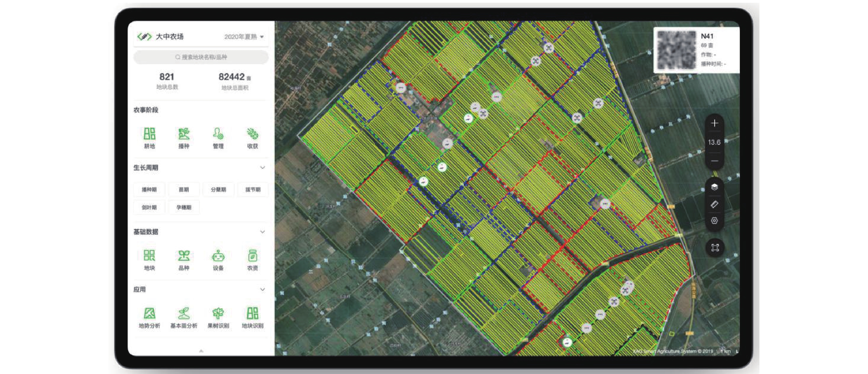
Task: Click the 收获 harvest stage icon
Action: [252, 137]
